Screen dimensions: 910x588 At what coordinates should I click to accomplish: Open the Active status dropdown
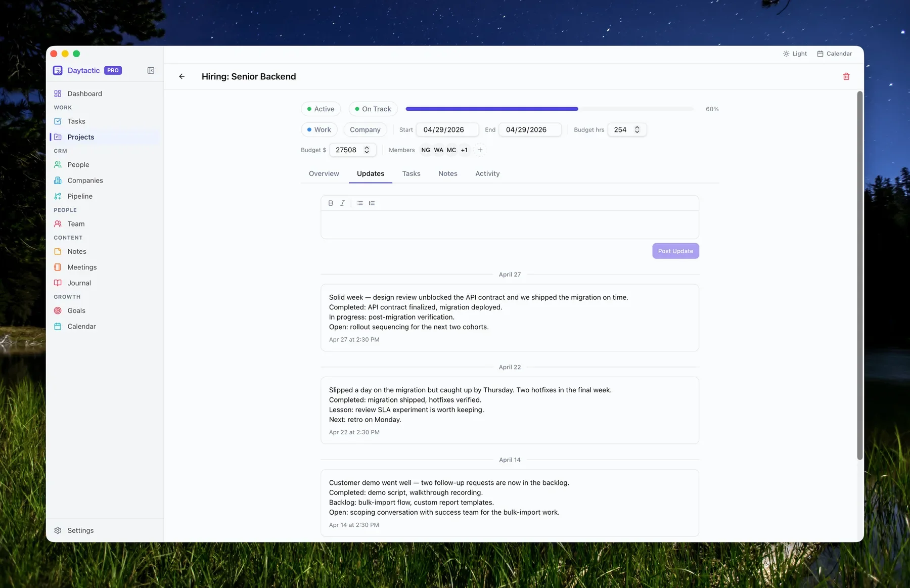pos(321,109)
